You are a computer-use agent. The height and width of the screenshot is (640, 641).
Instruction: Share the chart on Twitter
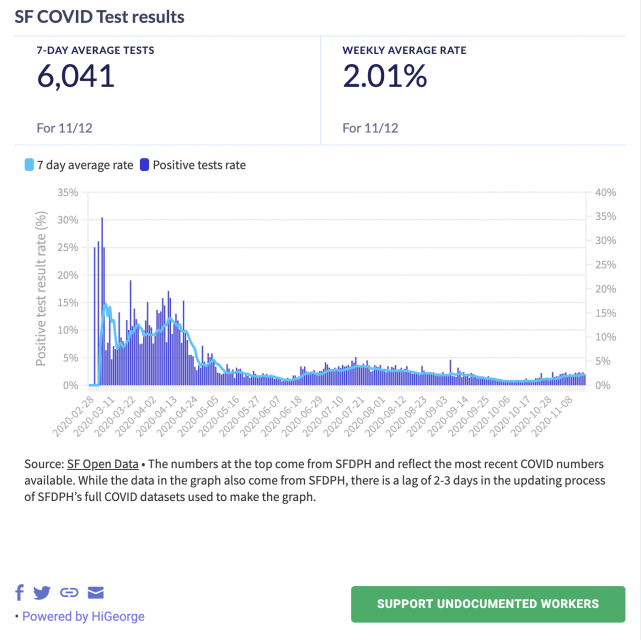click(x=42, y=593)
